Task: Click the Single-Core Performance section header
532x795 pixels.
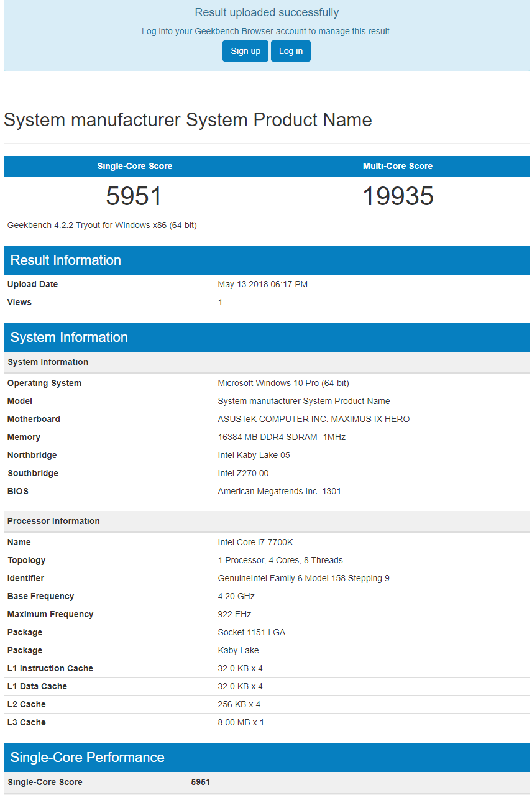Action: point(267,758)
